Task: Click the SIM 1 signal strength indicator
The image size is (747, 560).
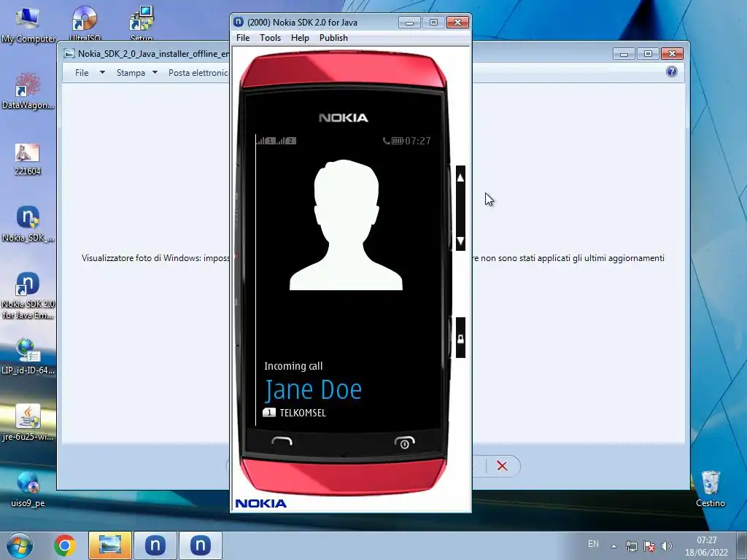Action: click(x=267, y=141)
